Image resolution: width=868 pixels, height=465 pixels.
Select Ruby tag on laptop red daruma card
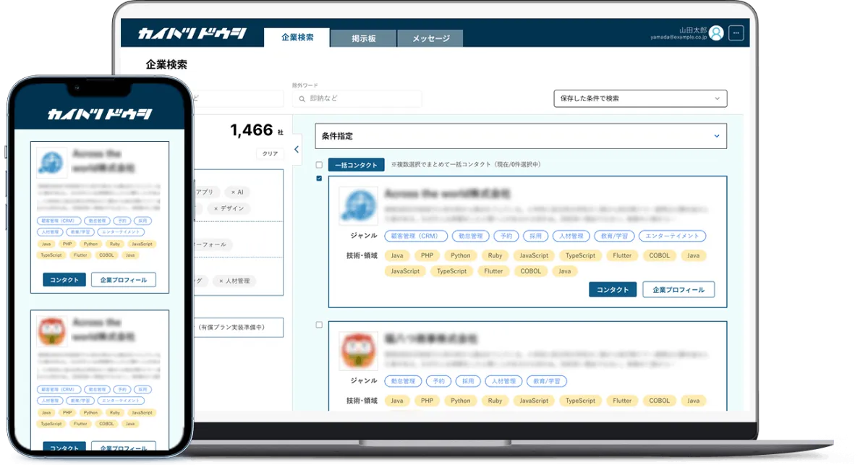tap(495, 401)
